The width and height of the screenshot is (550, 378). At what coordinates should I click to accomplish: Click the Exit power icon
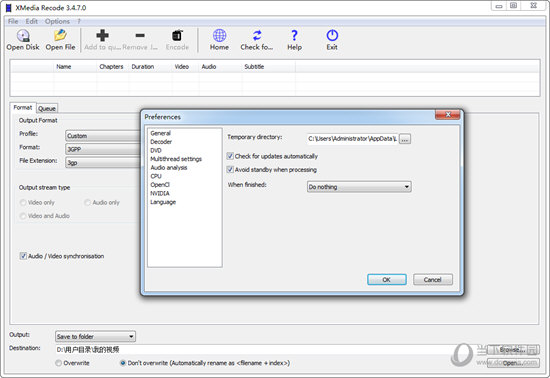pyautogui.click(x=332, y=35)
